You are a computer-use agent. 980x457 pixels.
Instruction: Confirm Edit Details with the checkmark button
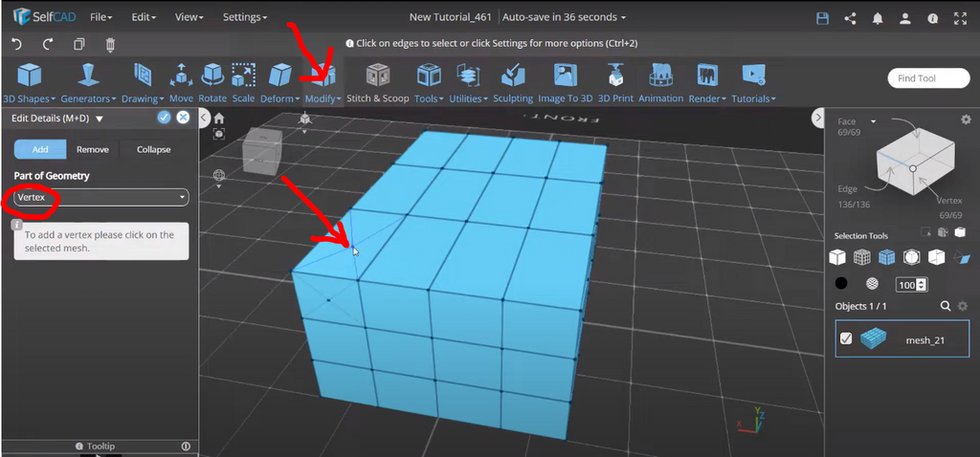pyautogui.click(x=164, y=118)
